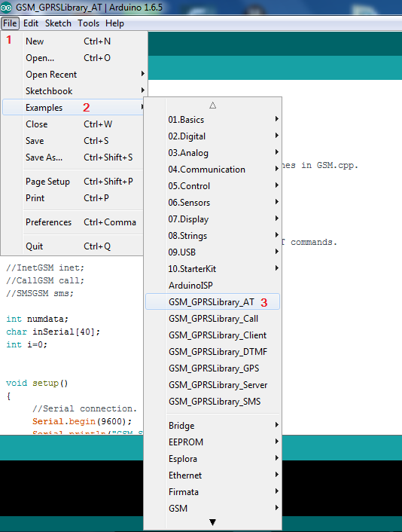Open the Edit menu
This screenshot has width=402, height=532.
[x=31, y=23]
